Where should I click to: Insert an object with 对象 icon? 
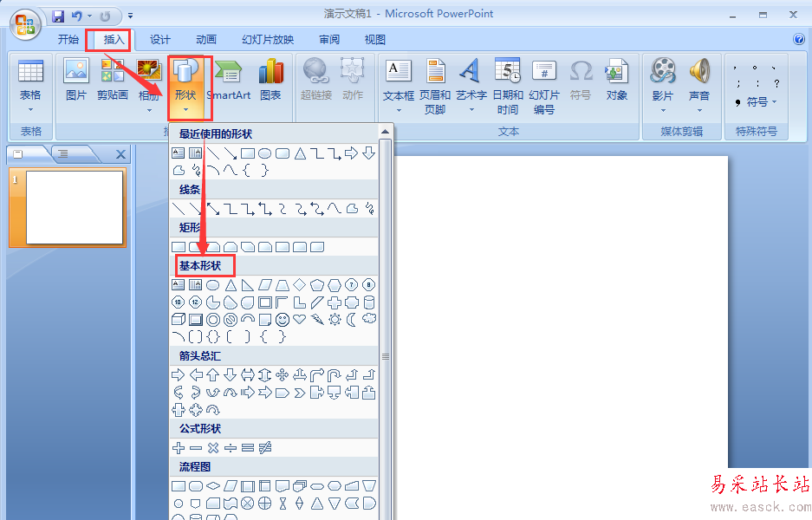pos(616,79)
